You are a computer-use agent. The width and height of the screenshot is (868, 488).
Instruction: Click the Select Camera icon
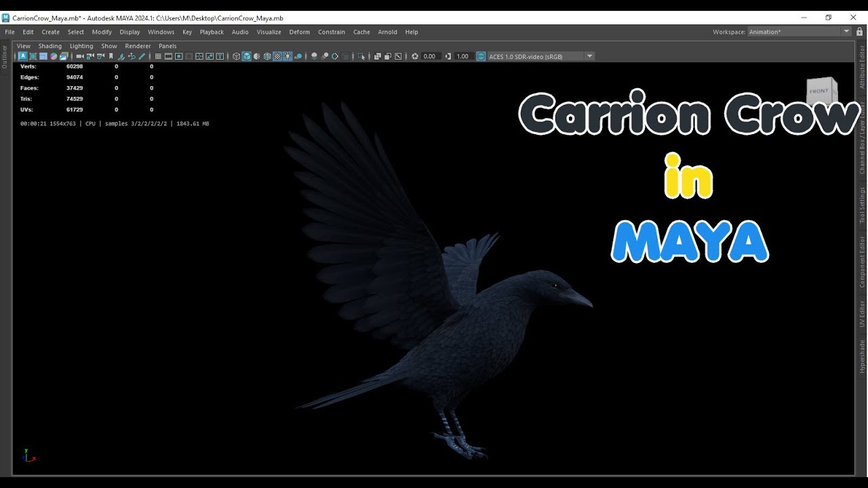pyautogui.click(x=80, y=56)
